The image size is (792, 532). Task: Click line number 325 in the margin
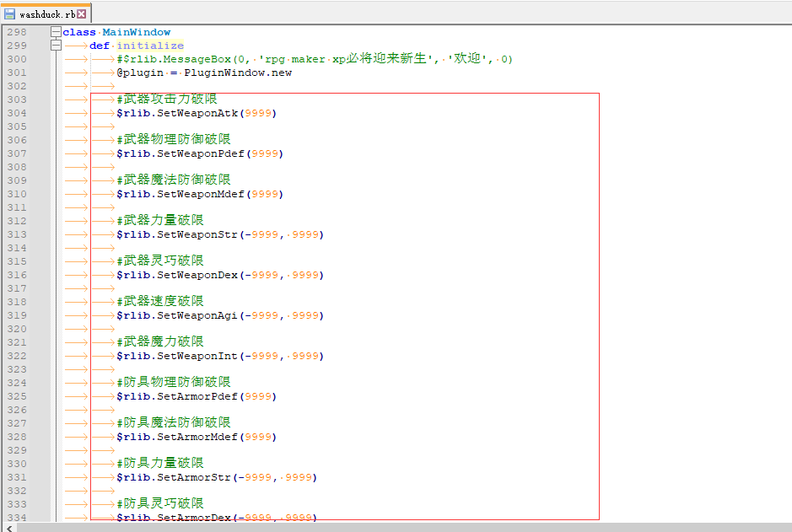point(17,396)
